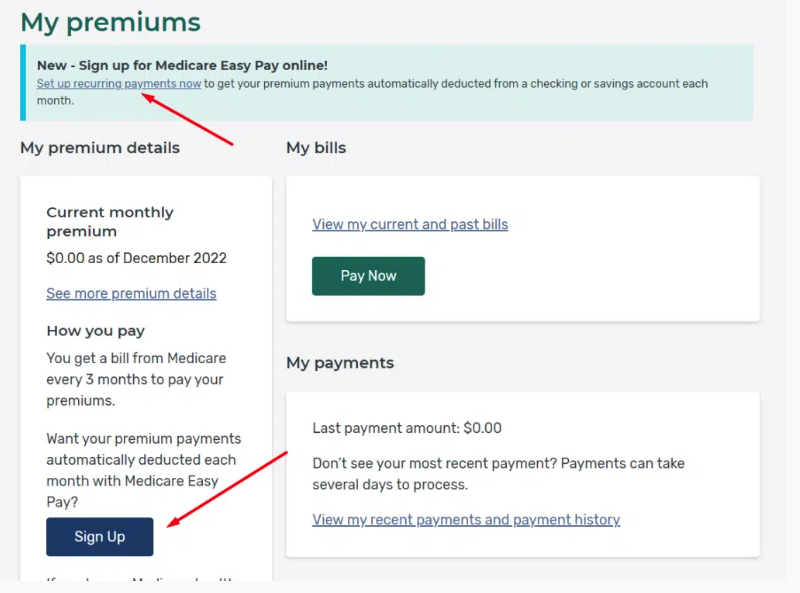Open "See more premium details"
The height and width of the screenshot is (593, 800).
tap(131, 293)
